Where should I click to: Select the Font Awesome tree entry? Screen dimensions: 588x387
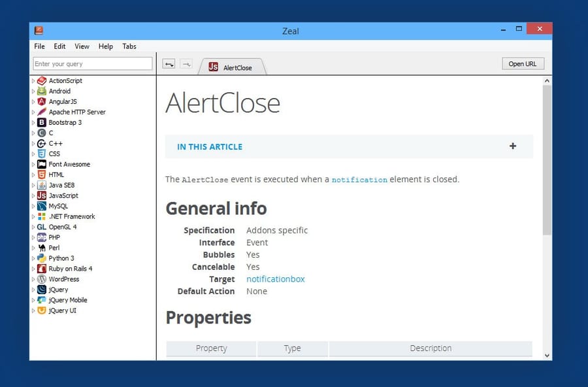69,164
